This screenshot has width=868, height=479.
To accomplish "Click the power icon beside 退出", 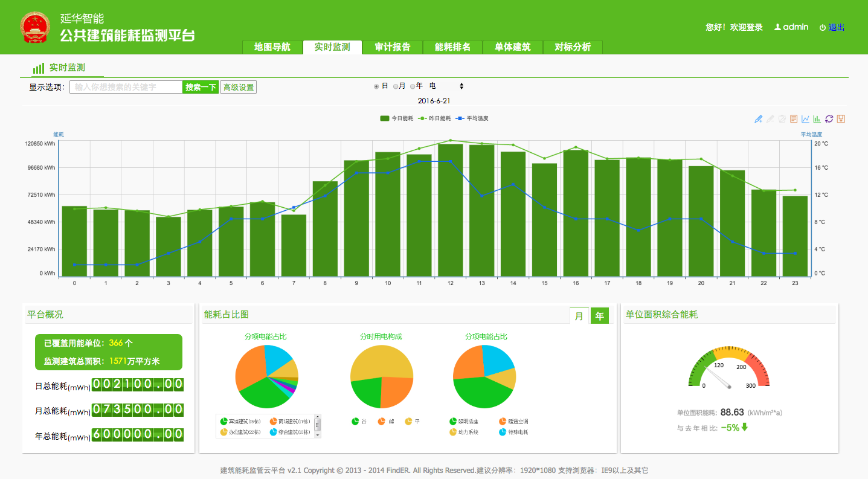I will tap(822, 28).
